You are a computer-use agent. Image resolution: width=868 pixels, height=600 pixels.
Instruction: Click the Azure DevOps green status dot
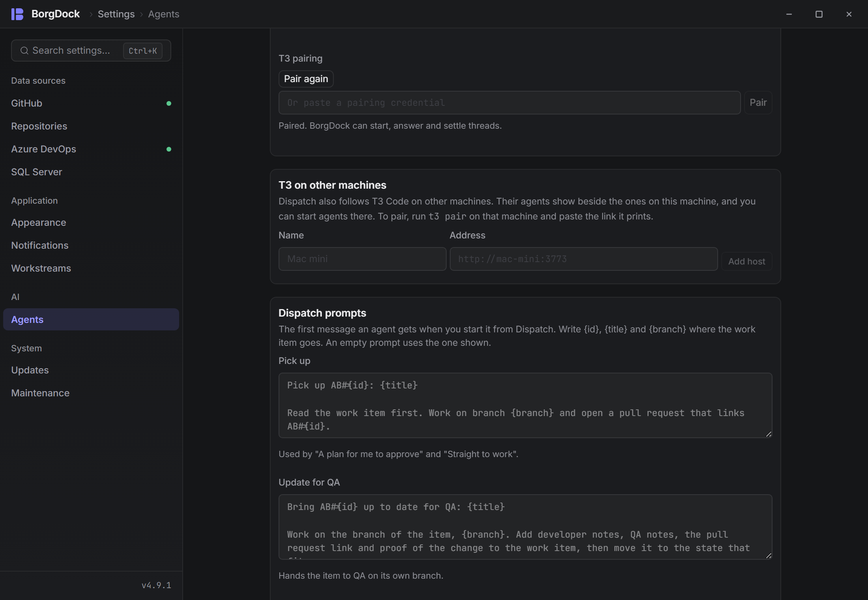[169, 149]
